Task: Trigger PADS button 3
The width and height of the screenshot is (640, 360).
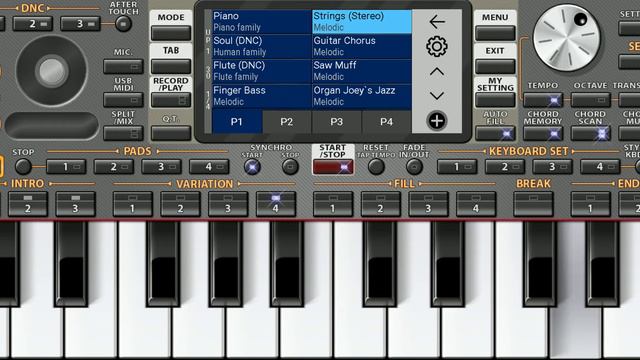Action: 162,167
